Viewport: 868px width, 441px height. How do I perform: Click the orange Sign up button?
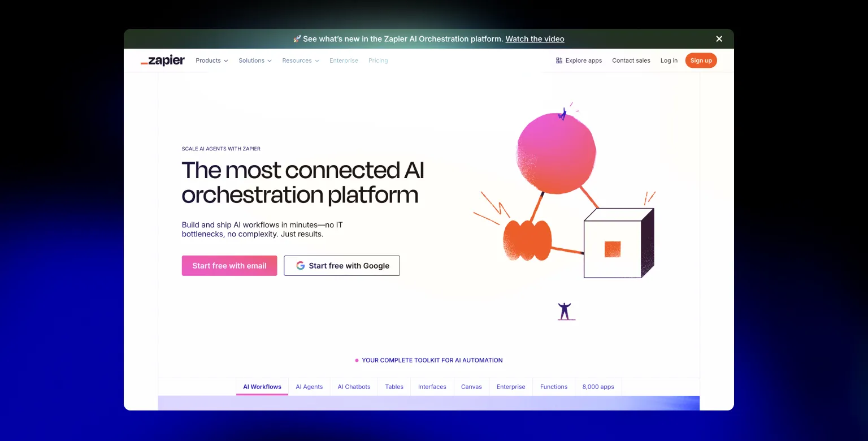click(701, 60)
